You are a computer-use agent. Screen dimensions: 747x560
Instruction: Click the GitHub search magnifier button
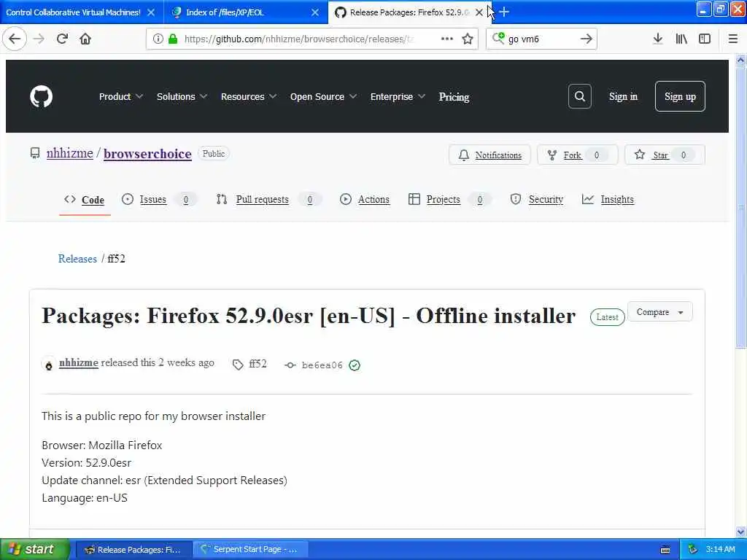[x=580, y=97]
